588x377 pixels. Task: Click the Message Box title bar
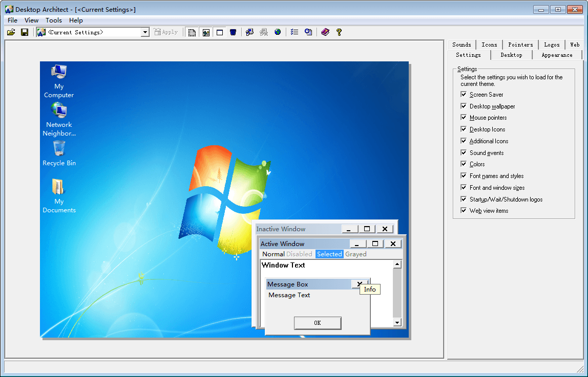[x=308, y=284]
